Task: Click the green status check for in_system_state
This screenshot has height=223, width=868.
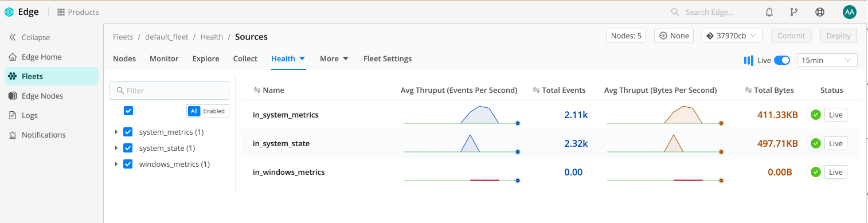Action: tap(816, 143)
